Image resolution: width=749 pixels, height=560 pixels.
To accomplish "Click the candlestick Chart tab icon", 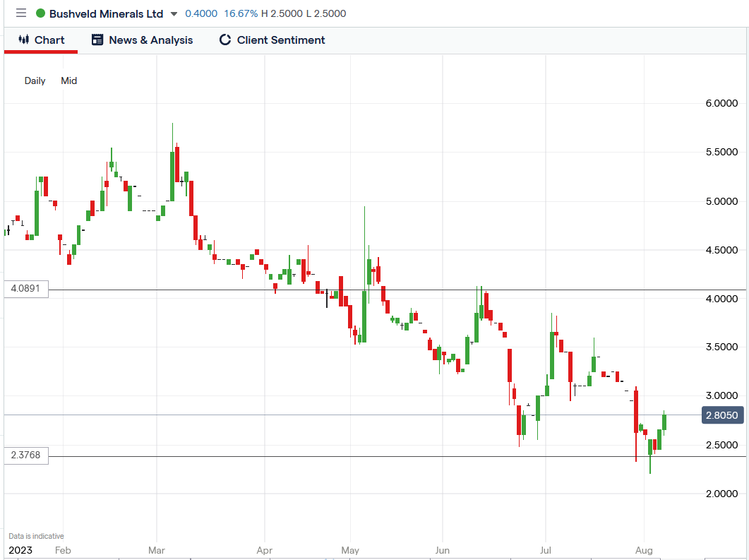I will point(23,40).
